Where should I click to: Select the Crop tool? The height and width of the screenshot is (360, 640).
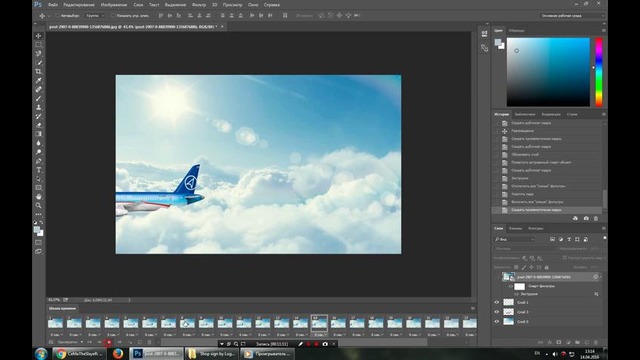38,72
